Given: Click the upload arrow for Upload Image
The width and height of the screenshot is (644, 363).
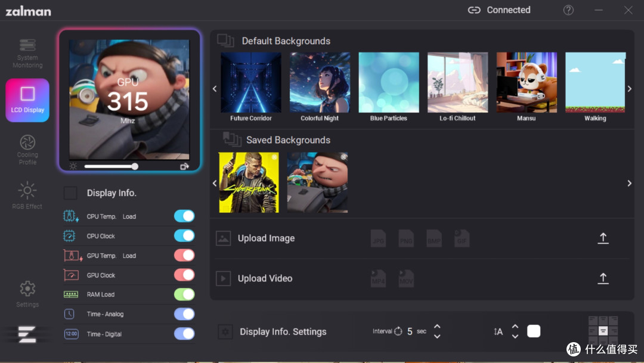Looking at the screenshot, I should 603,238.
